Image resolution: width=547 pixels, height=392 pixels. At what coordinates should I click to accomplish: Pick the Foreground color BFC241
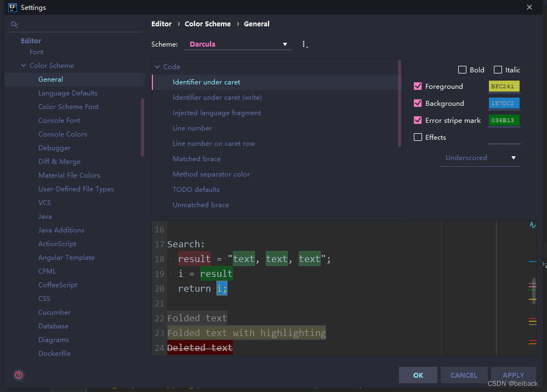tap(504, 86)
